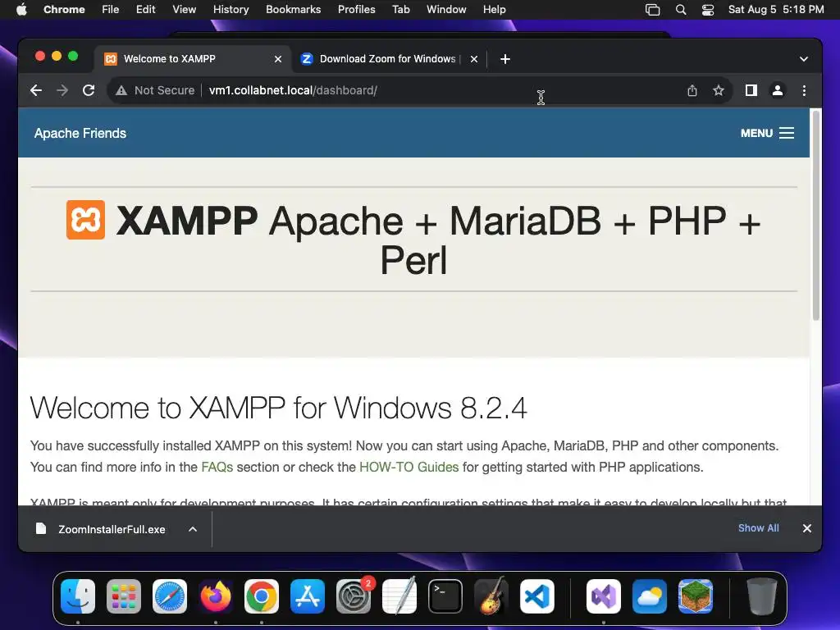The height and width of the screenshot is (630, 840).
Task: Open Spotlight search icon
Action: click(x=681, y=10)
